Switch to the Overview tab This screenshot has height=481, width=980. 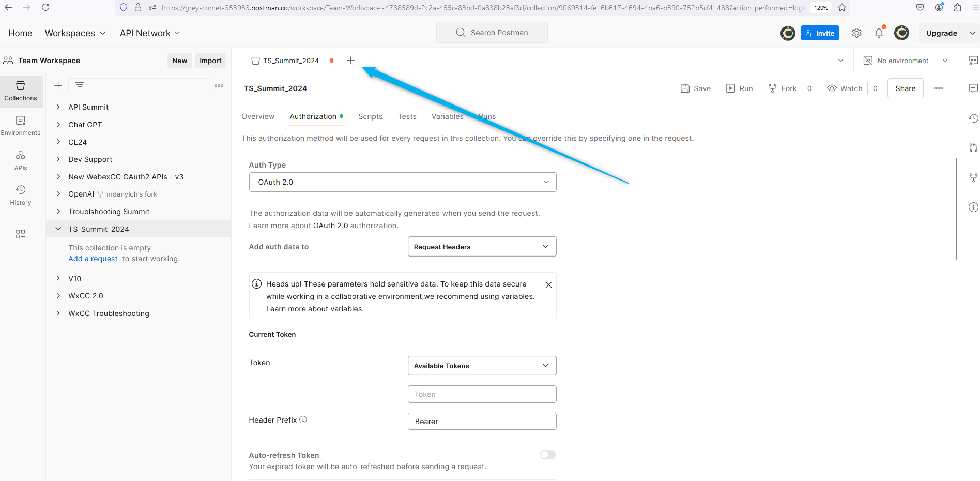[x=258, y=116]
